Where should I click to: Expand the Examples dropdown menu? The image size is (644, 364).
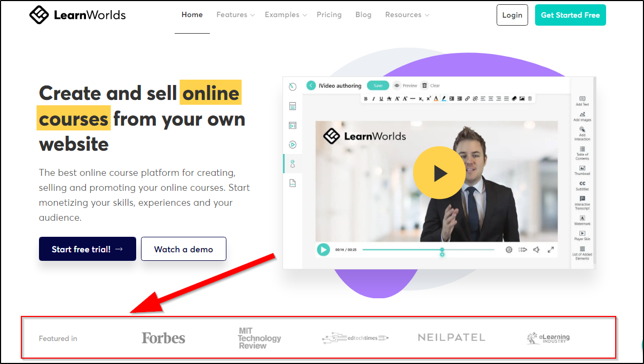click(286, 15)
